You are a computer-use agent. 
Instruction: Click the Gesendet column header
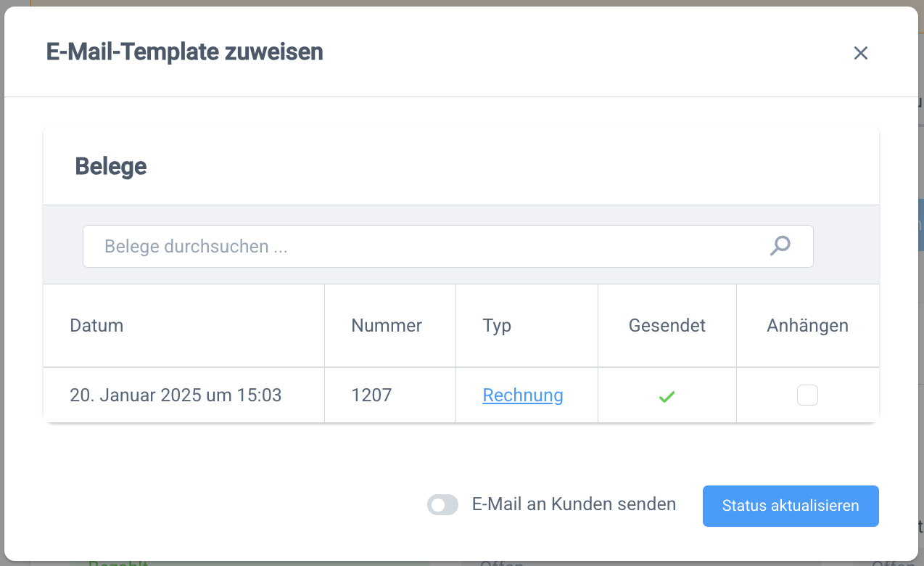click(x=667, y=325)
